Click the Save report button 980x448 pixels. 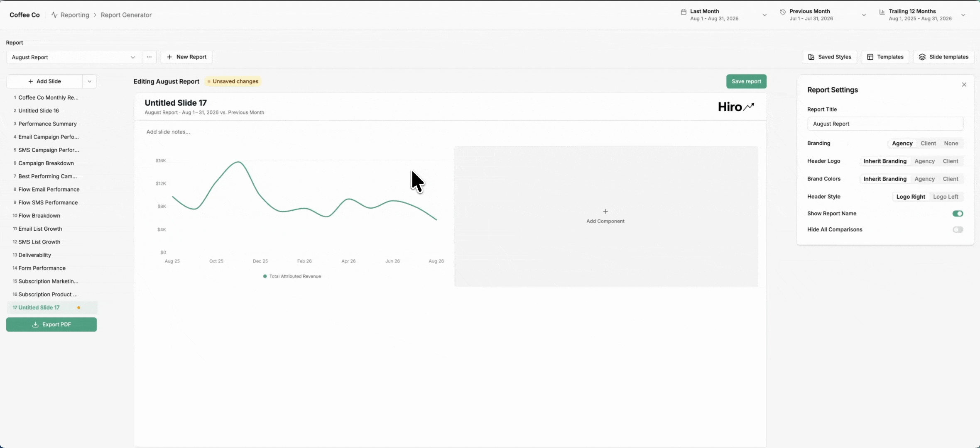coord(746,81)
